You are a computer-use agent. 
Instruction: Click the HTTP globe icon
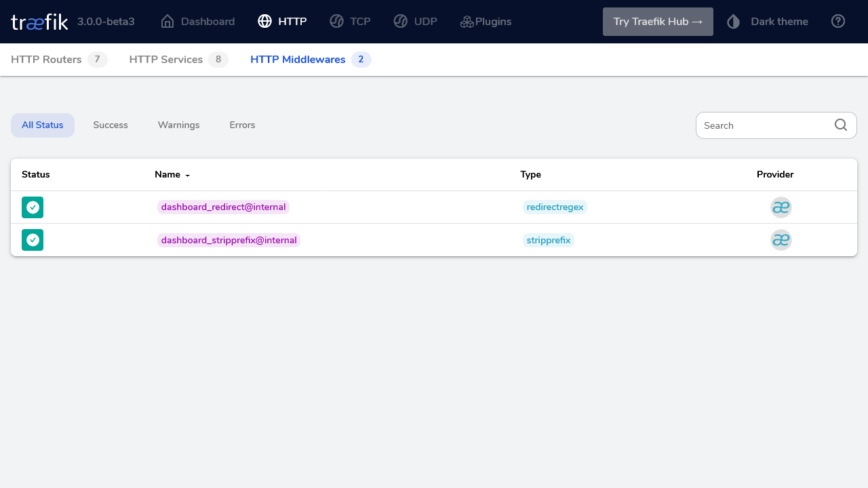[x=265, y=22]
